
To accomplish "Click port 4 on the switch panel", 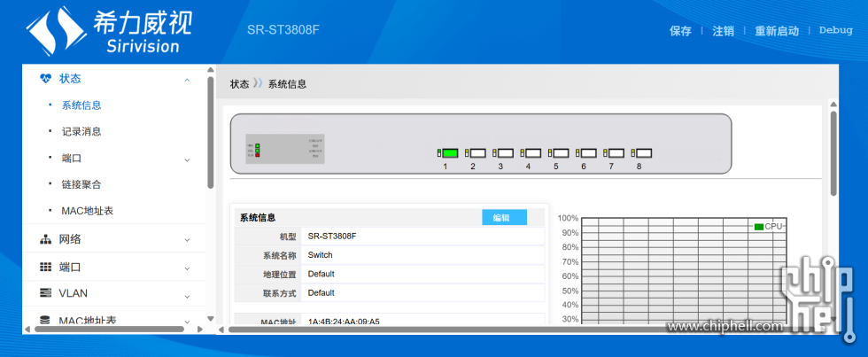I will click(532, 153).
